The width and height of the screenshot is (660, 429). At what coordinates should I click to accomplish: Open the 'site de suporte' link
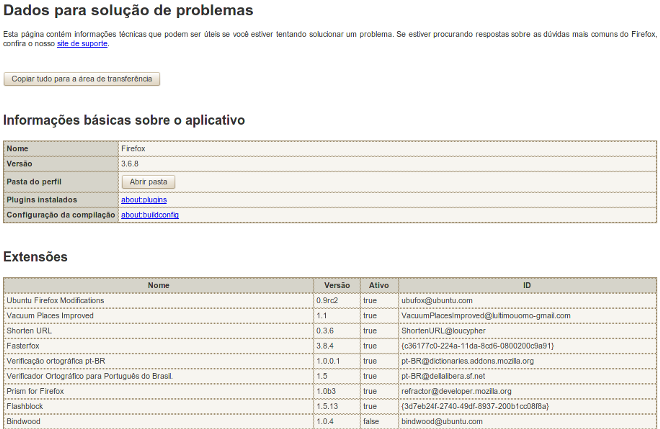click(x=82, y=43)
